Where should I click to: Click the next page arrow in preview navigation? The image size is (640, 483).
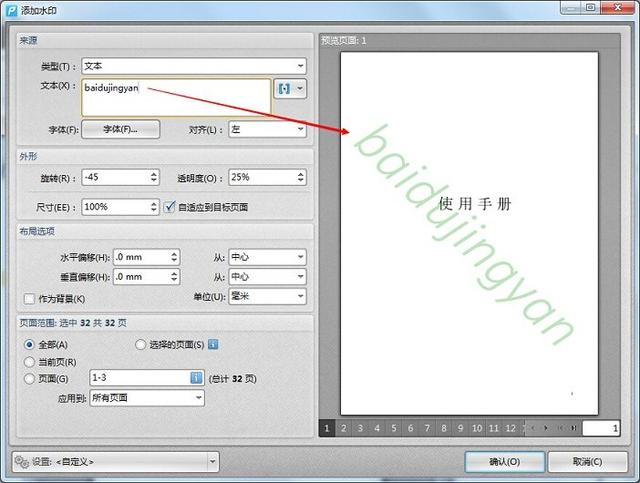pos(546,428)
